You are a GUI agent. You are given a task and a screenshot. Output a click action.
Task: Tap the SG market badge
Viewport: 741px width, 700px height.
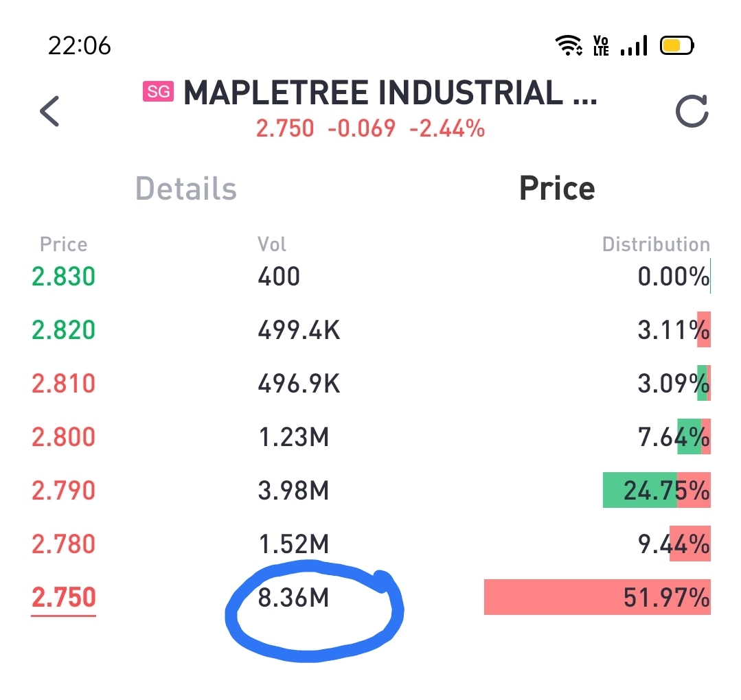pos(158,92)
